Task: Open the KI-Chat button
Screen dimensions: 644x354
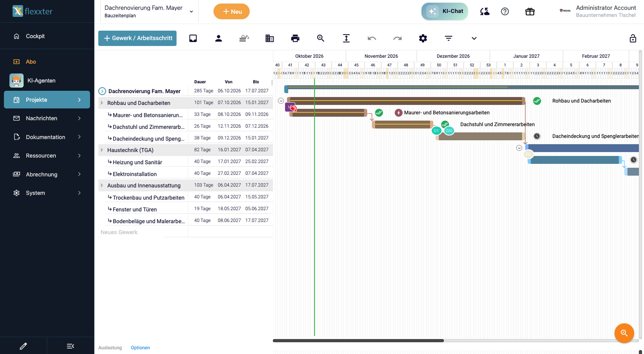Action: 445,11
